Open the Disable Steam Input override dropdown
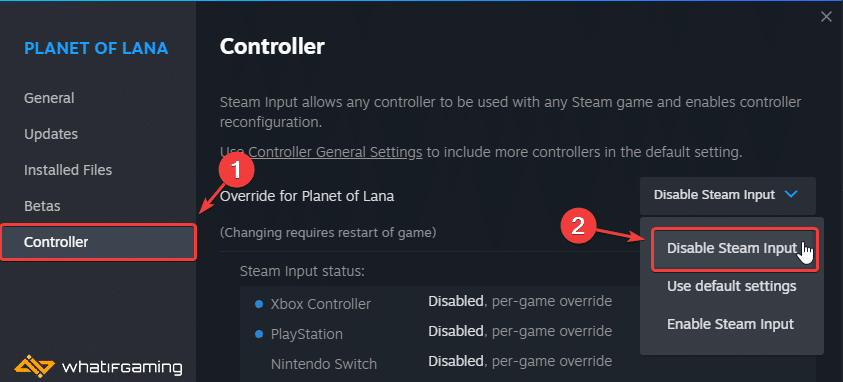The height and width of the screenshot is (382, 843). (728, 195)
